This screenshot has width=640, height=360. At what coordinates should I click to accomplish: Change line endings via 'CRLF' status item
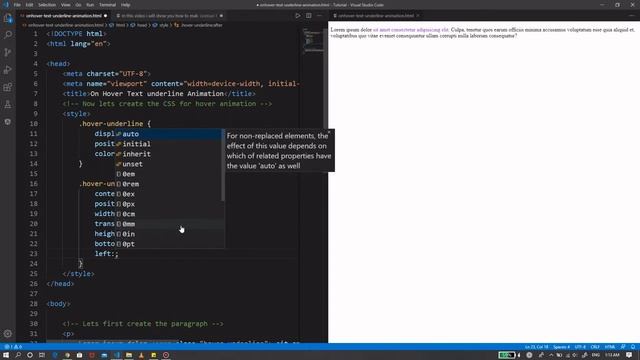[595, 347]
